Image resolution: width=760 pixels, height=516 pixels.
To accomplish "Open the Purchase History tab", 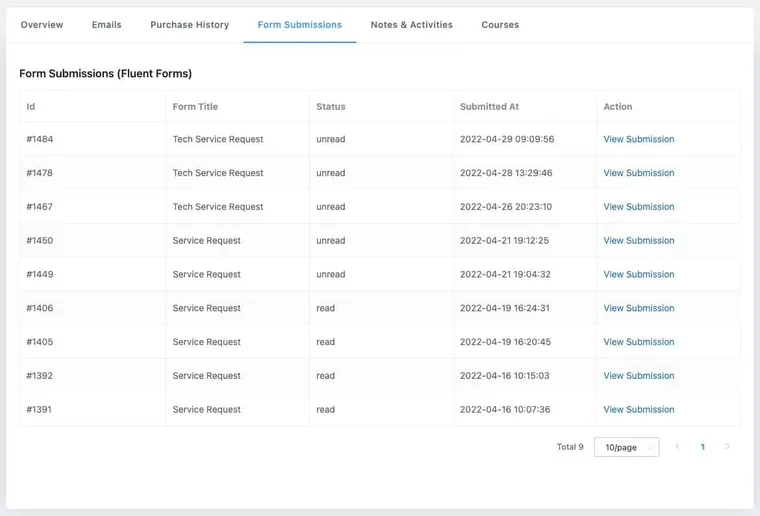I will 190,25.
